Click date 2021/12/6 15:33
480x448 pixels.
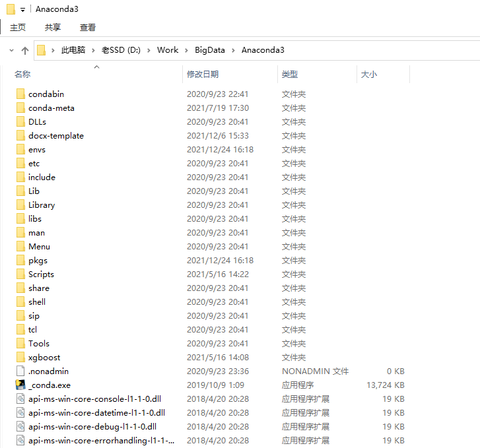coord(218,136)
